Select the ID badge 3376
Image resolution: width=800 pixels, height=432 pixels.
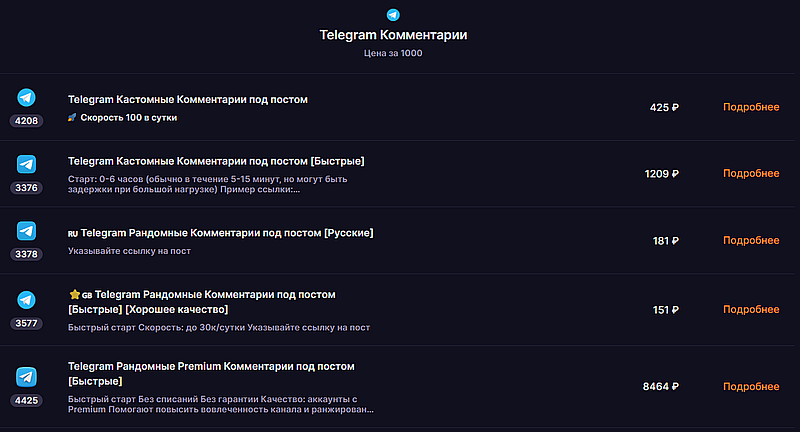click(x=26, y=188)
